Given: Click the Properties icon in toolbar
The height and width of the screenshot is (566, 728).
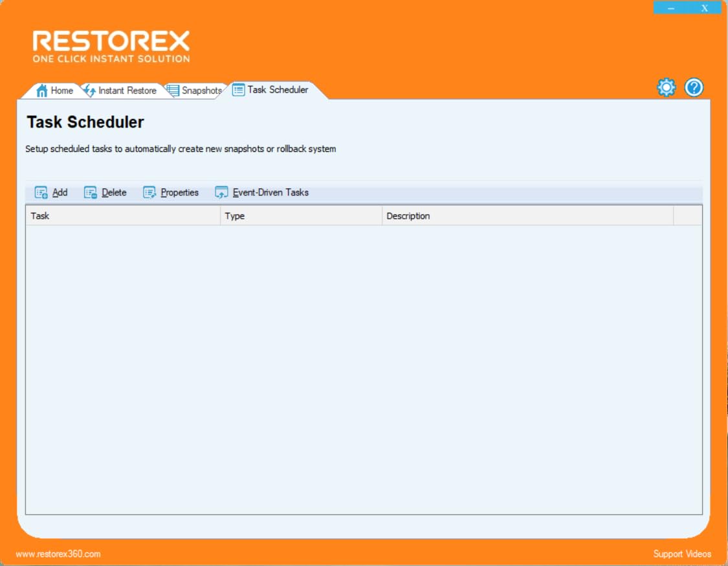Looking at the screenshot, I should tap(149, 193).
